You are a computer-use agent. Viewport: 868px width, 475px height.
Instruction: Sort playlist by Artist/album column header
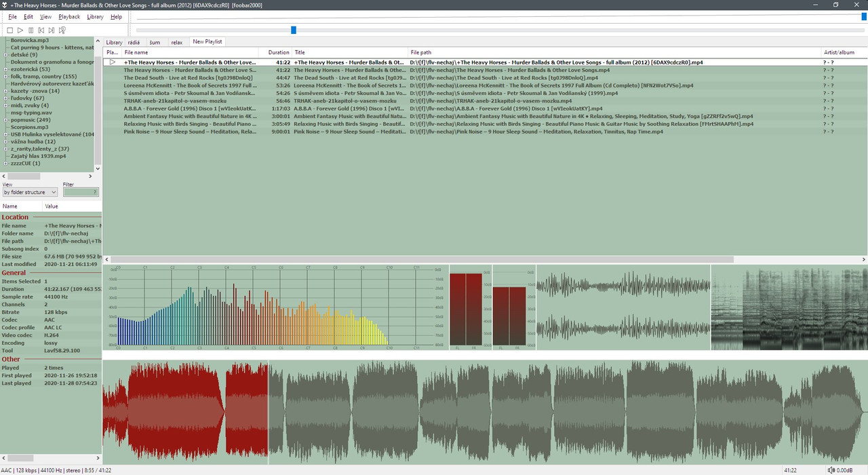point(844,52)
